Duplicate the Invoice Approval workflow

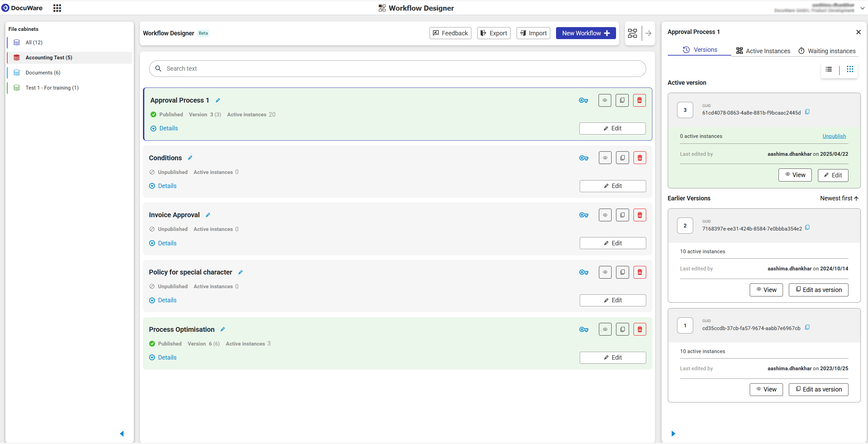pyautogui.click(x=622, y=215)
